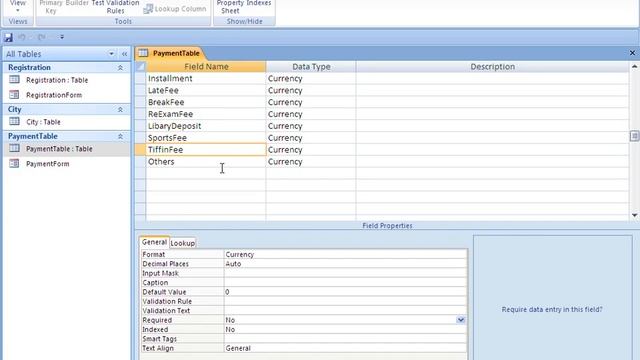Click the ReExamFee field name
Viewport: 640px width, 360px height.
[x=171, y=114]
